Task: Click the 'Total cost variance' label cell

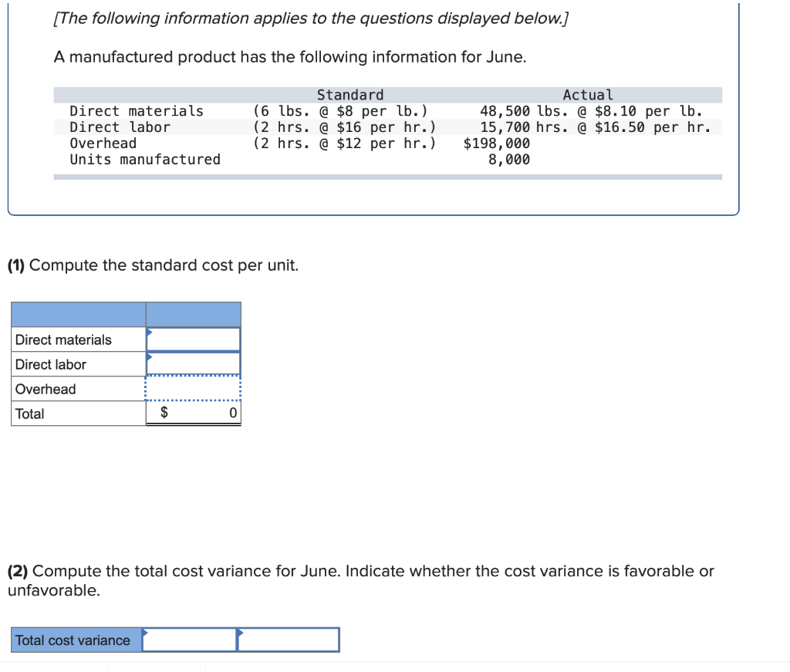Action: [x=76, y=640]
